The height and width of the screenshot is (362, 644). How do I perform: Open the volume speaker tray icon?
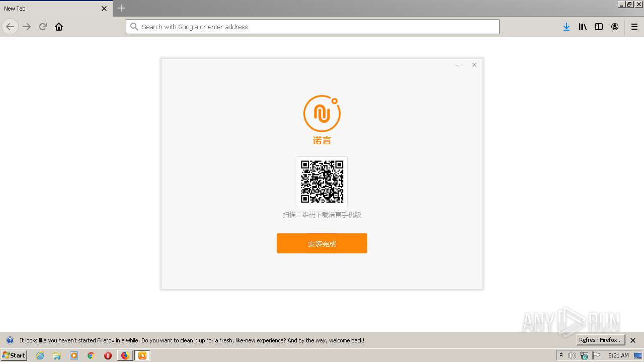[x=572, y=355]
